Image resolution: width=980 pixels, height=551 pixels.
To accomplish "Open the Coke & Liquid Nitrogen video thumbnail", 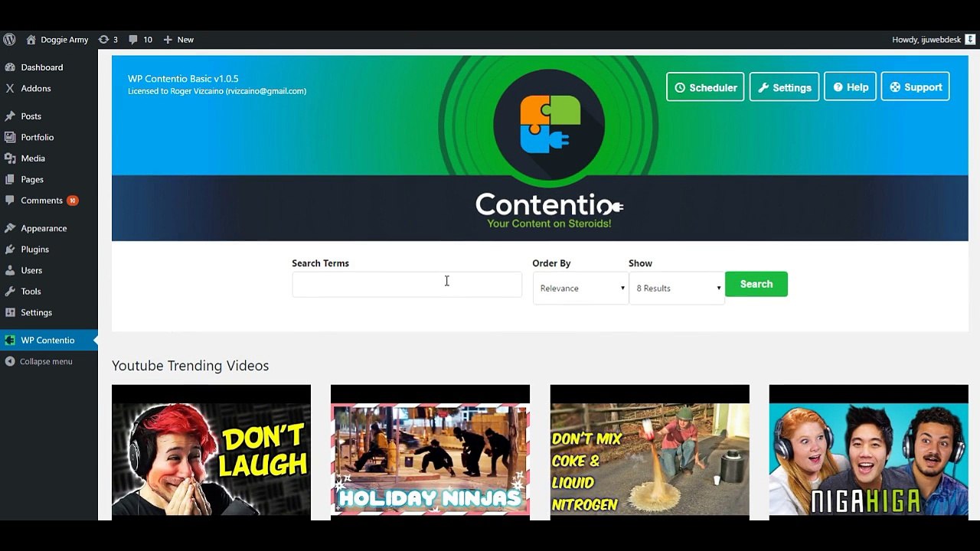I will tap(649, 452).
